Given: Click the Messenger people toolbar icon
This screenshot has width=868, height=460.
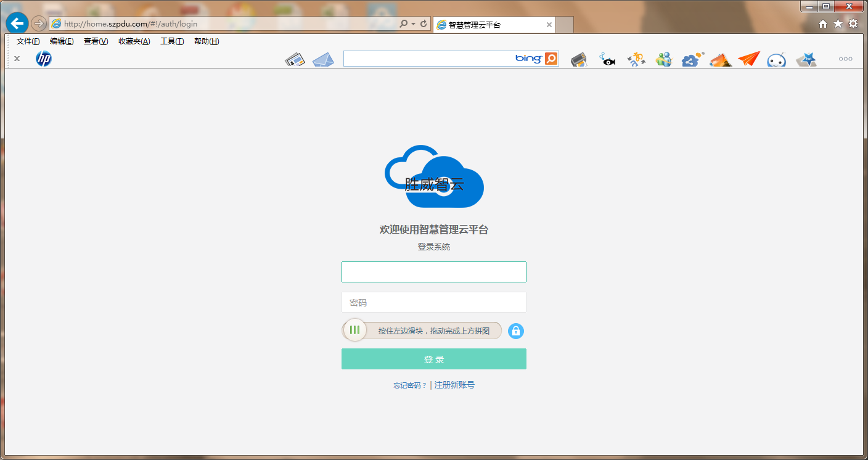Looking at the screenshot, I should [x=664, y=60].
